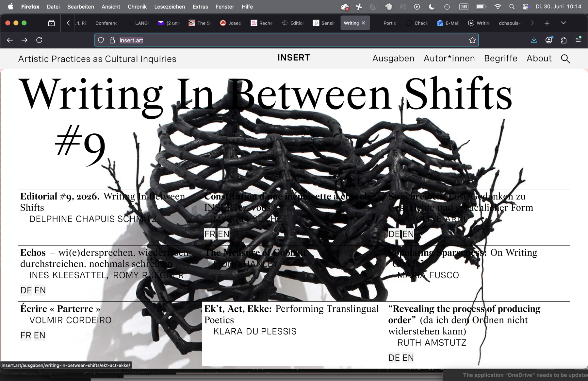Open the Echos article link

click(x=106, y=258)
